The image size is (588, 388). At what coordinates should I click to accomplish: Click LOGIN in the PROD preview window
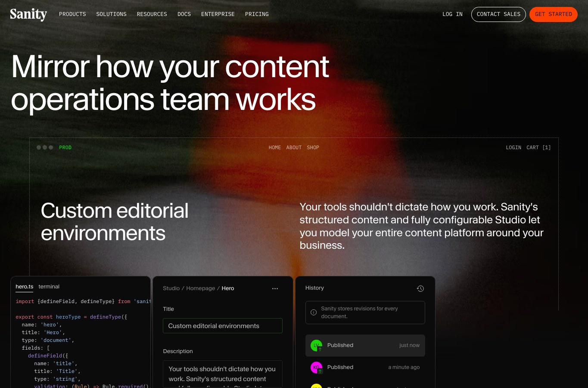tap(513, 147)
